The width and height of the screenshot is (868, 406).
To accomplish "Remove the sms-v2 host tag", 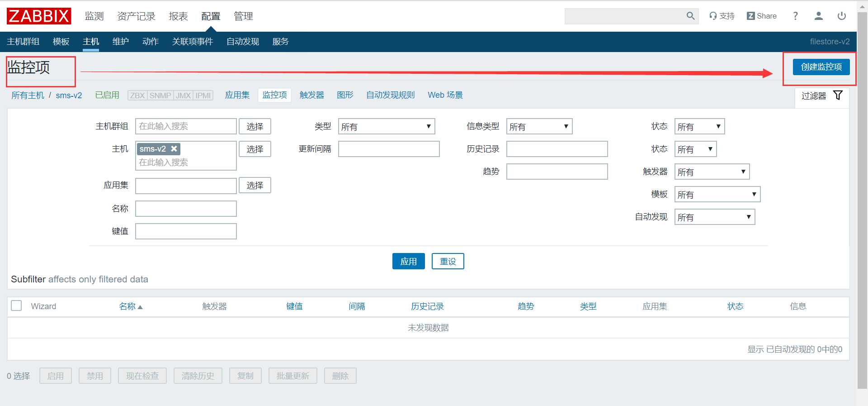I will [x=174, y=148].
